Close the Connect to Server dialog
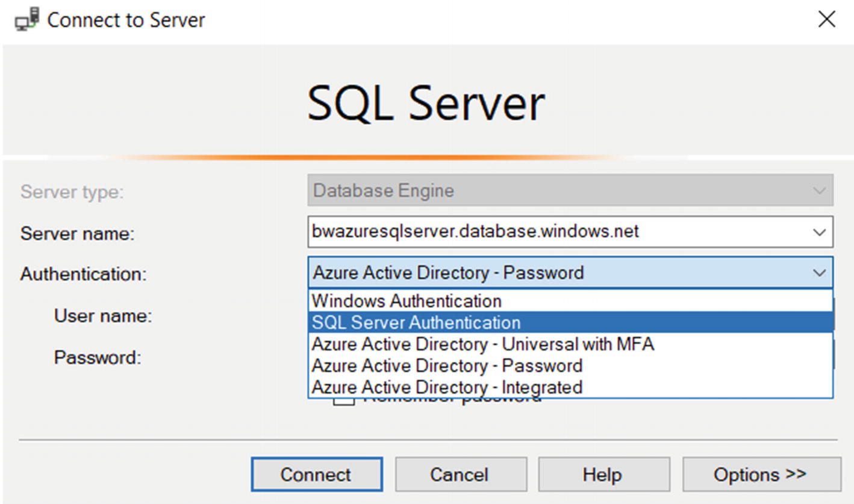Screen dimensions: 854x504 point(826,20)
